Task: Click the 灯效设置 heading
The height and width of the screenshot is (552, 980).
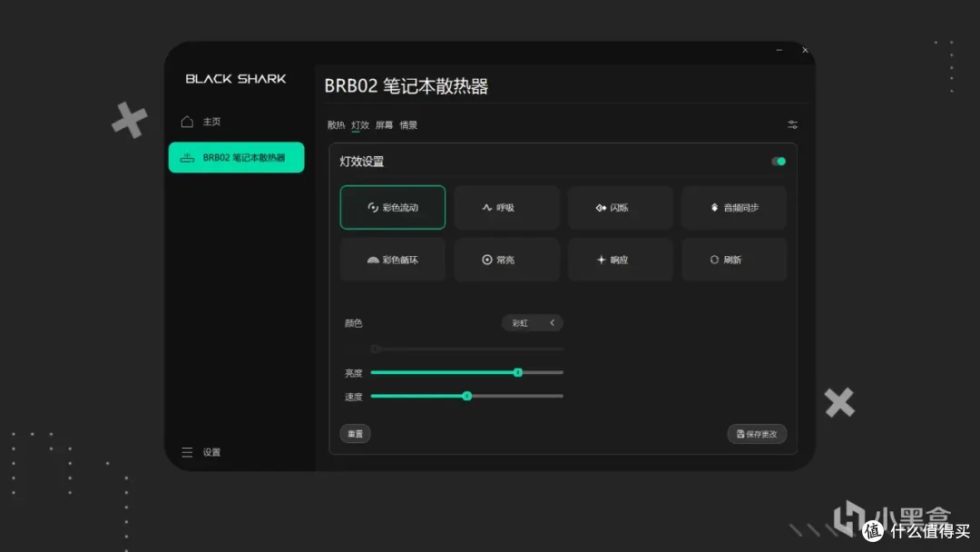Action: (x=361, y=162)
